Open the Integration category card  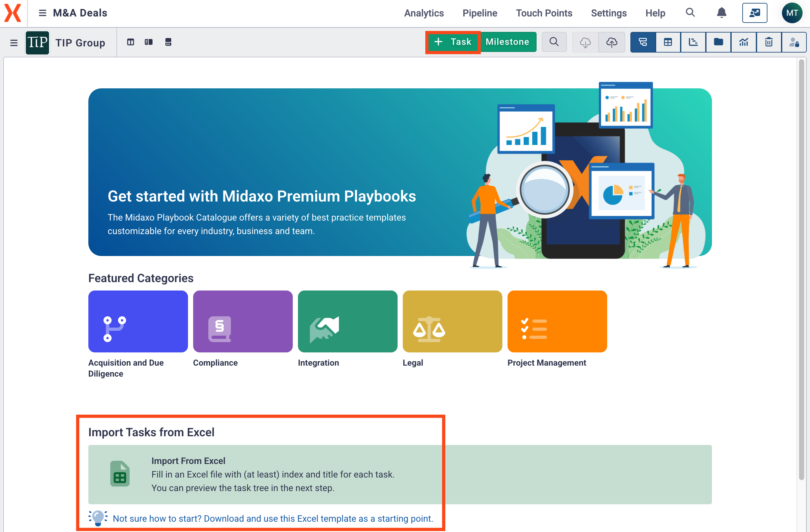[x=348, y=321]
